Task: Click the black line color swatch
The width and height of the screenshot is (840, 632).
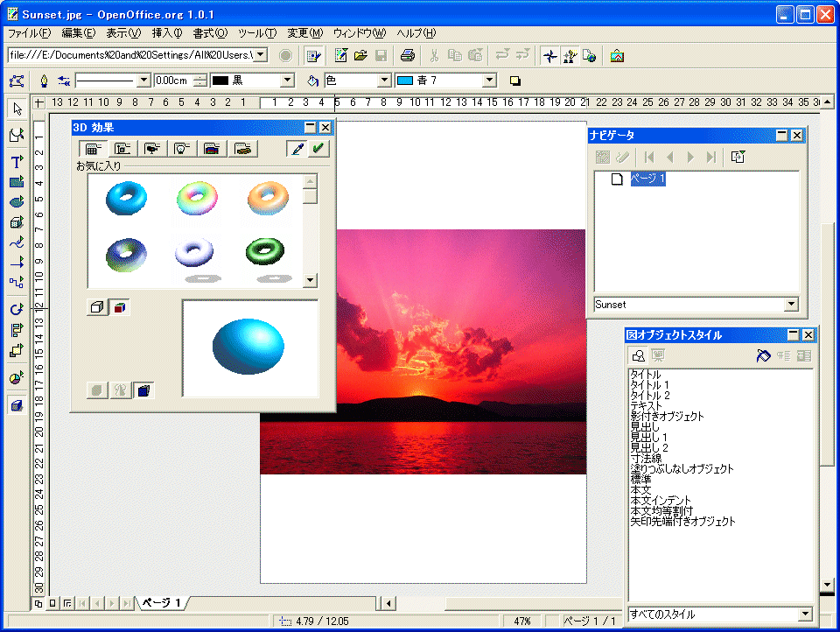Action: (220, 81)
